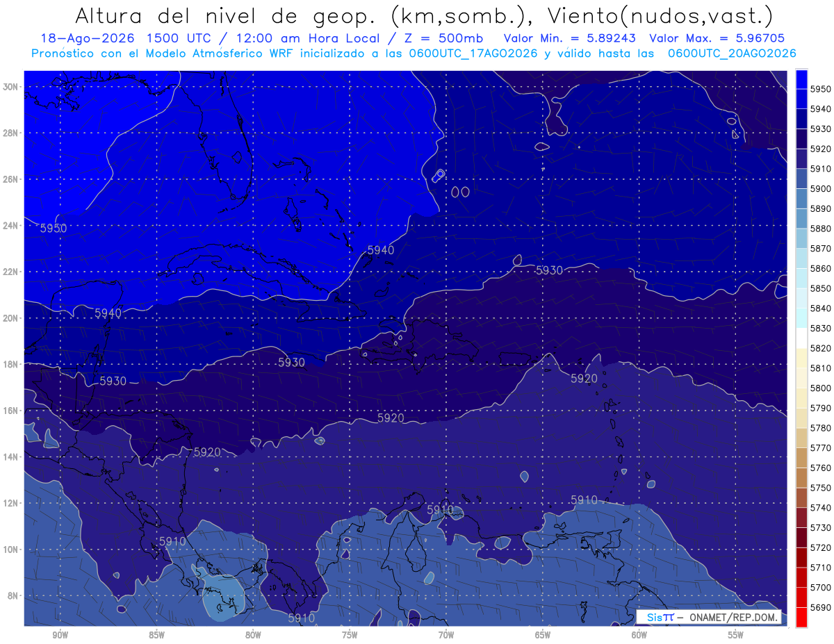The image size is (834, 644).
Task: Click the 10N latitude axis label
Action: point(12,550)
